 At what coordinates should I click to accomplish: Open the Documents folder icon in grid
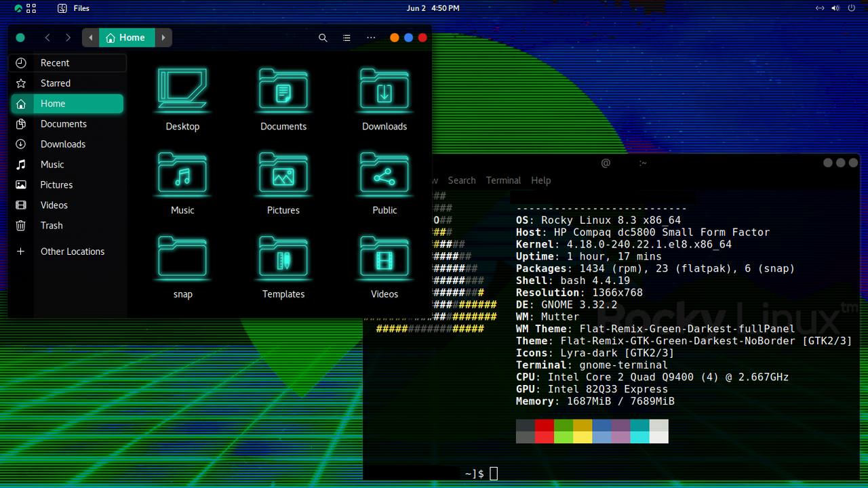click(283, 89)
